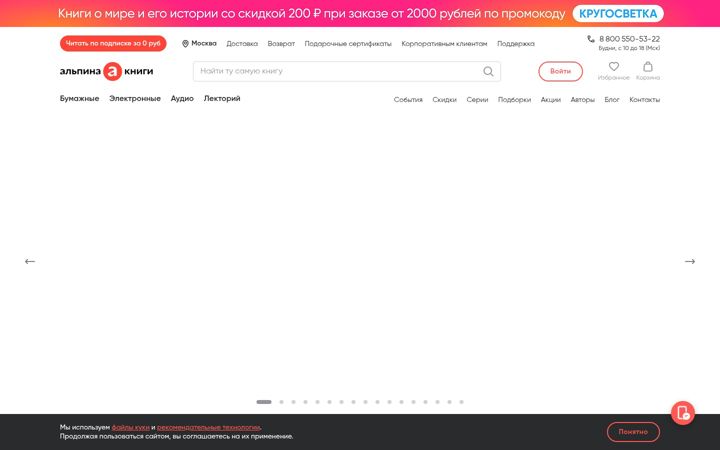Open the Лекторий menu
The height and width of the screenshot is (450, 720).
coord(222,98)
